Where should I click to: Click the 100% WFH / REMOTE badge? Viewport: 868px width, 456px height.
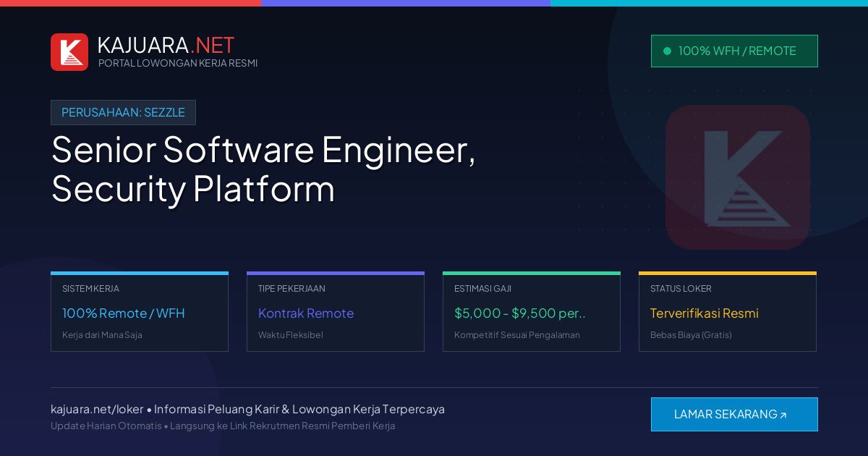734,51
